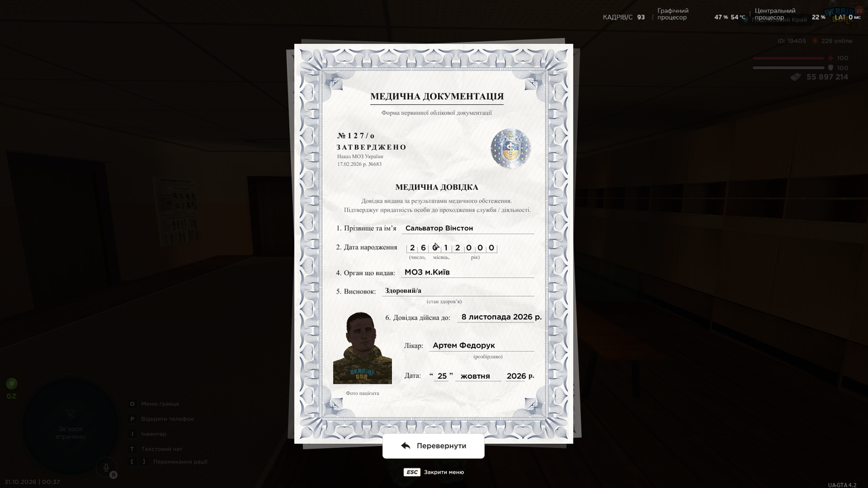Click the issue month жовтня

coord(475,376)
